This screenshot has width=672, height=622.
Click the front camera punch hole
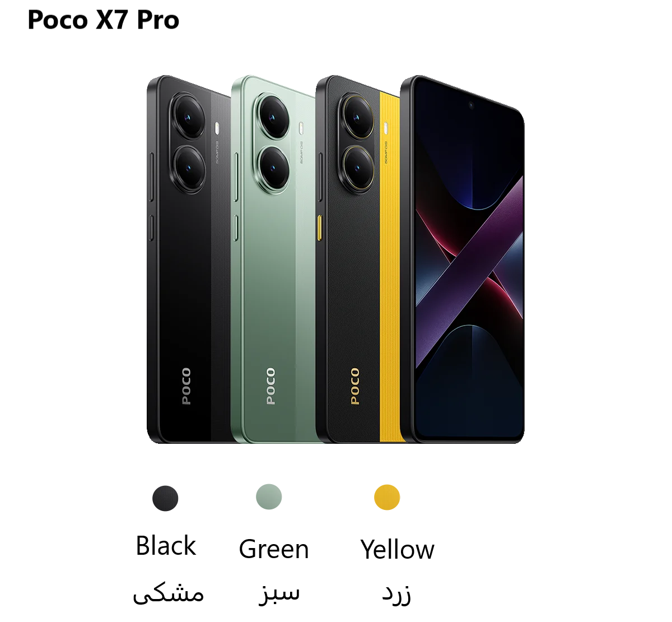471,105
